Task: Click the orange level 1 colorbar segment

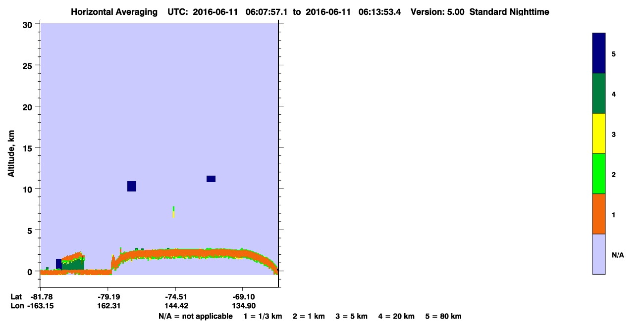Action: (598, 214)
